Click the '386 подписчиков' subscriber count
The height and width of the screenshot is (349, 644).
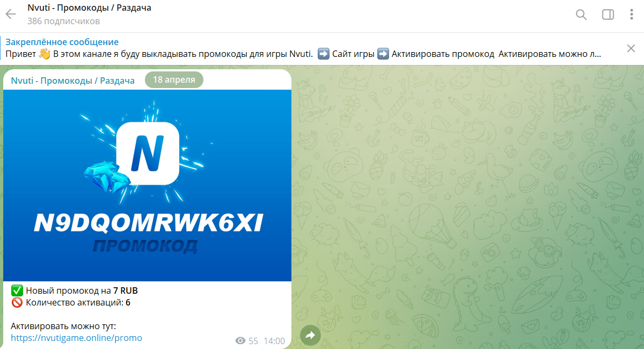pyautogui.click(x=63, y=21)
